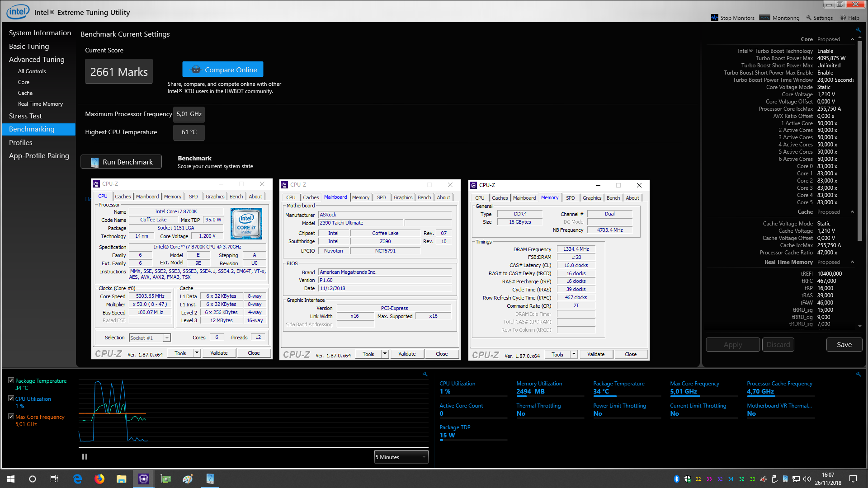Viewport: 868px width, 488px height.
Task: Click Run Benchmark
Action: 121,162
